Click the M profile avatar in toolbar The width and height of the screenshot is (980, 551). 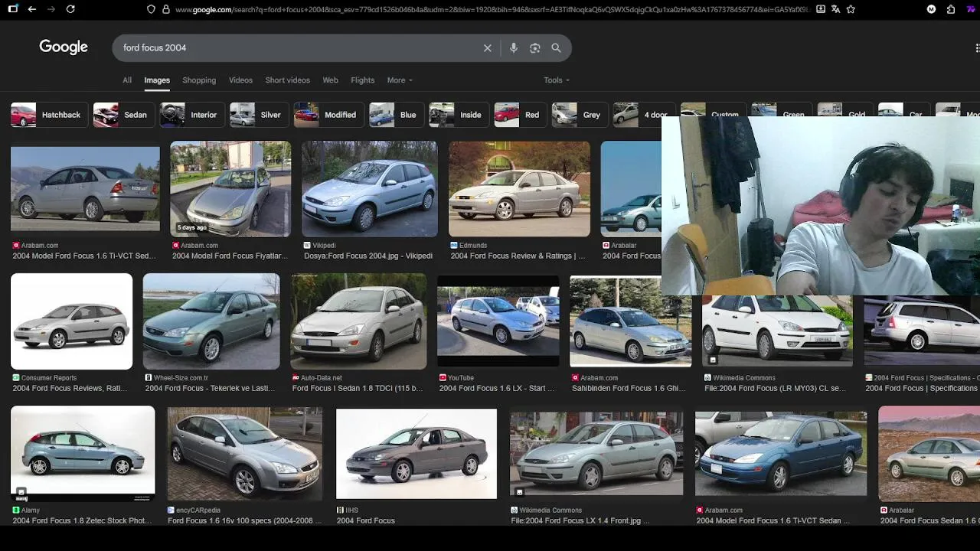(931, 9)
